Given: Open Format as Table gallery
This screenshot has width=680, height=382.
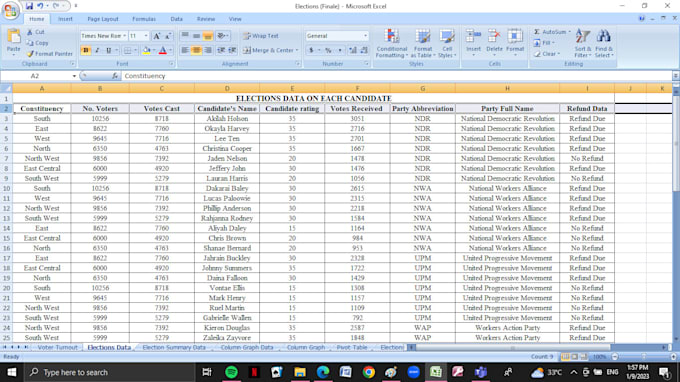Looking at the screenshot, I should [x=423, y=43].
